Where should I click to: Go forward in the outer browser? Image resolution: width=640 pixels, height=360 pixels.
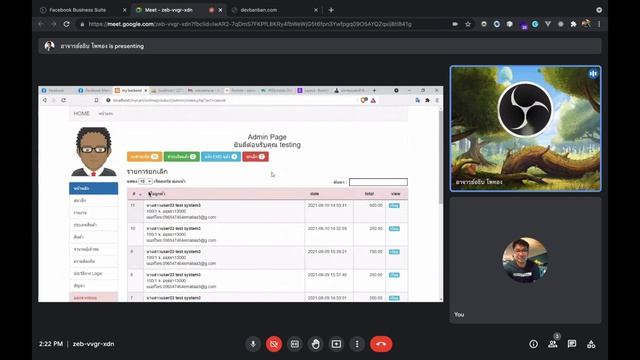pyautogui.click(x=53, y=24)
